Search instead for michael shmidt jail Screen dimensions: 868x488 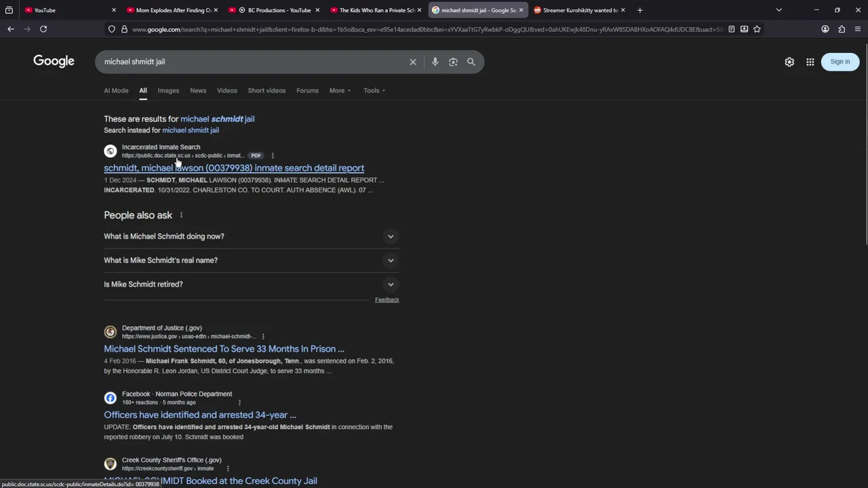[191, 130]
